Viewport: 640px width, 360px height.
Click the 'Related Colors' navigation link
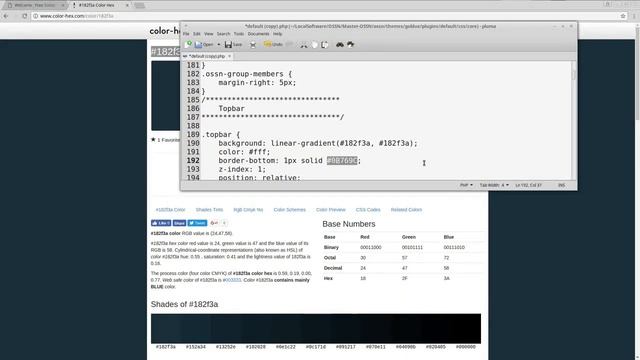[406, 210]
